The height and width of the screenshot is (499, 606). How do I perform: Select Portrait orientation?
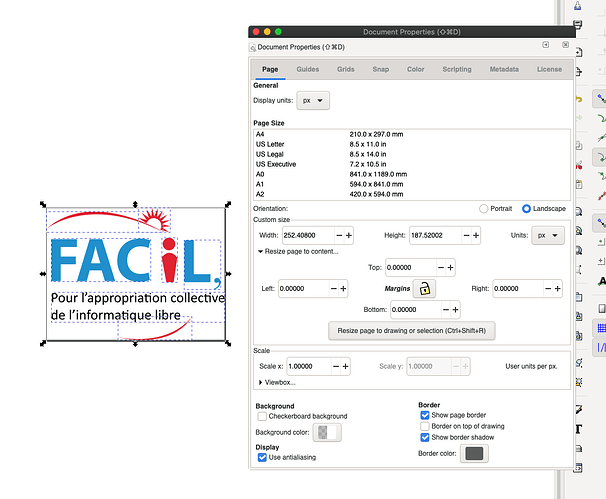point(486,208)
